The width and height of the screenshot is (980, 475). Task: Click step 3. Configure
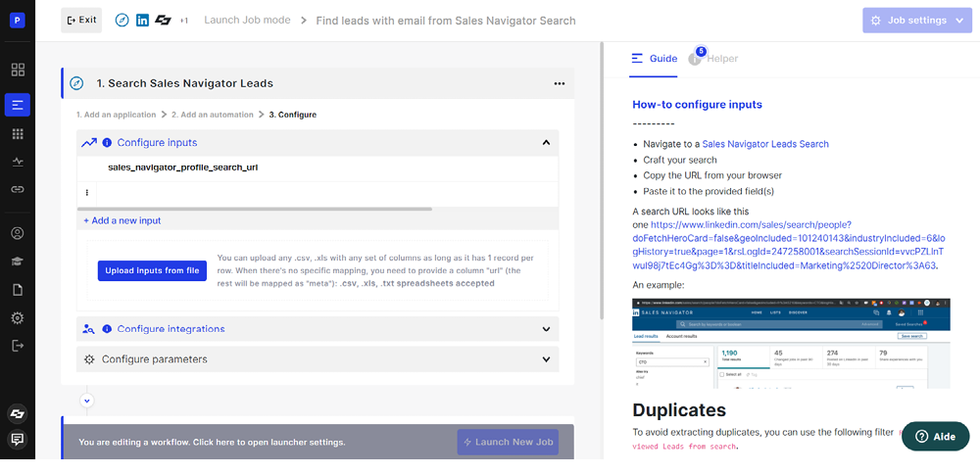pyautogui.click(x=292, y=115)
